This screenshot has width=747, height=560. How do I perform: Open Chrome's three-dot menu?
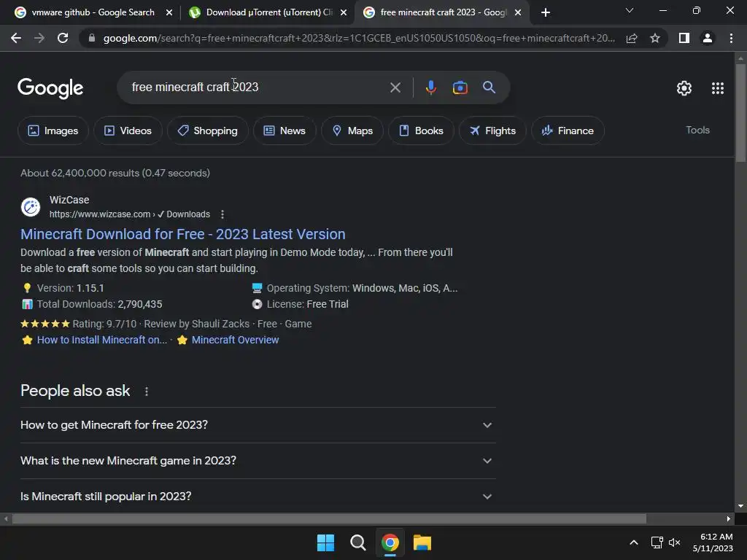731,38
